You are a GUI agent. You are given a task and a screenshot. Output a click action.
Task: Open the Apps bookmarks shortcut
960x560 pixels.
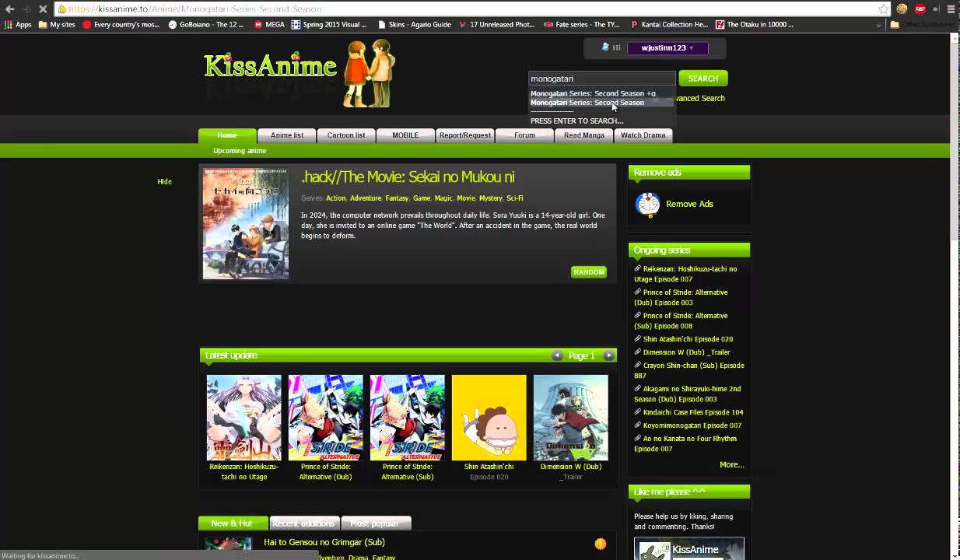[x=18, y=24]
